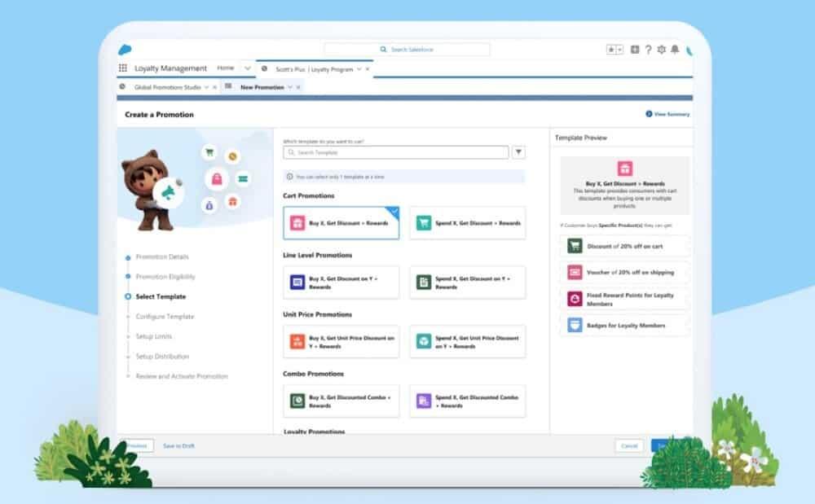Open the App Launcher grid icon
This screenshot has height=504, width=815.
tap(123, 68)
